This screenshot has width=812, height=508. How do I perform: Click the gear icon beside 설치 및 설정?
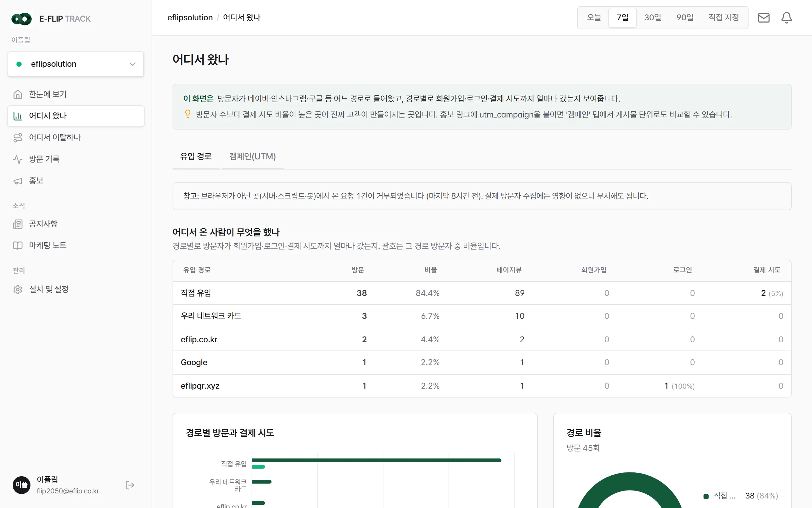(18, 290)
